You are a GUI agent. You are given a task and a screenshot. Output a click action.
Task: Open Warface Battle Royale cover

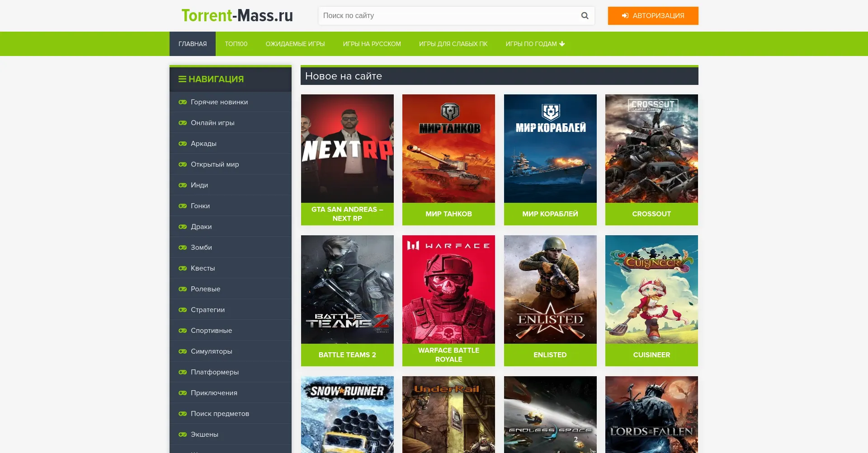point(448,290)
